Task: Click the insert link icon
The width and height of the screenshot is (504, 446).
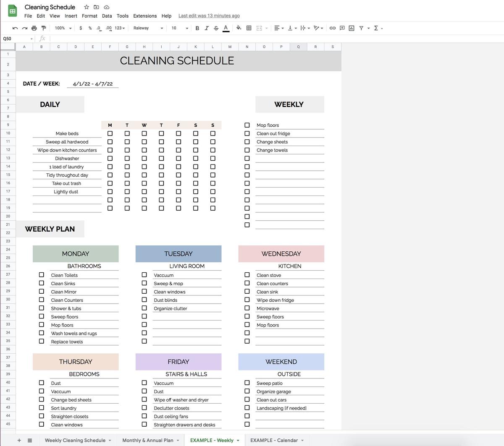Action: click(332, 28)
